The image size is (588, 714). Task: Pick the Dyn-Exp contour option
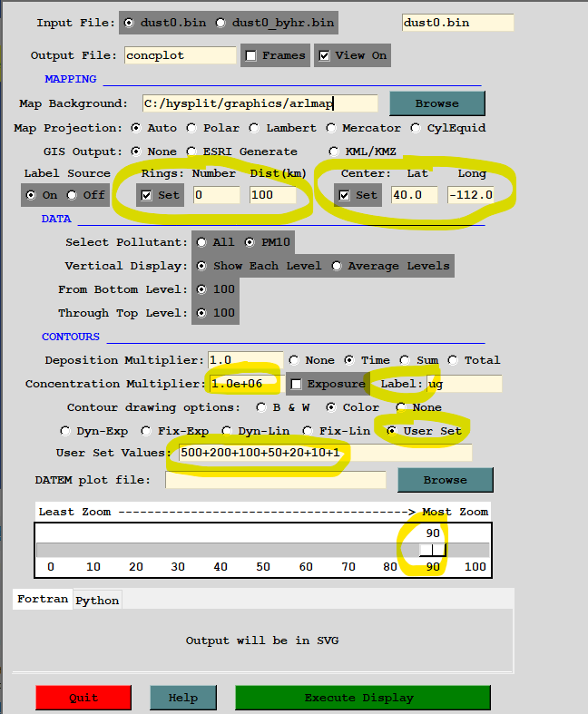pos(64,431)
